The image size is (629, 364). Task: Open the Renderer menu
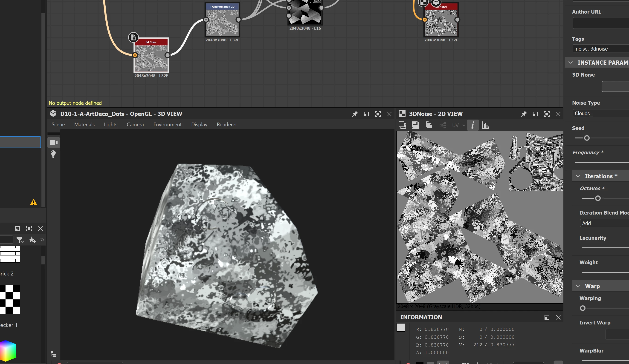(227, 124)
